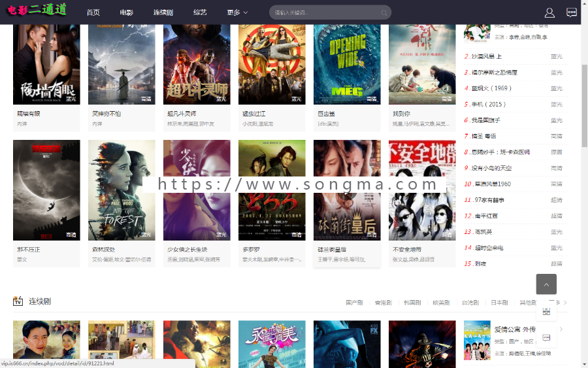The width and height of the screenshot is (588, 368).
Task: Open the 邪不压正 movie poster
Action: pos(46,190)
